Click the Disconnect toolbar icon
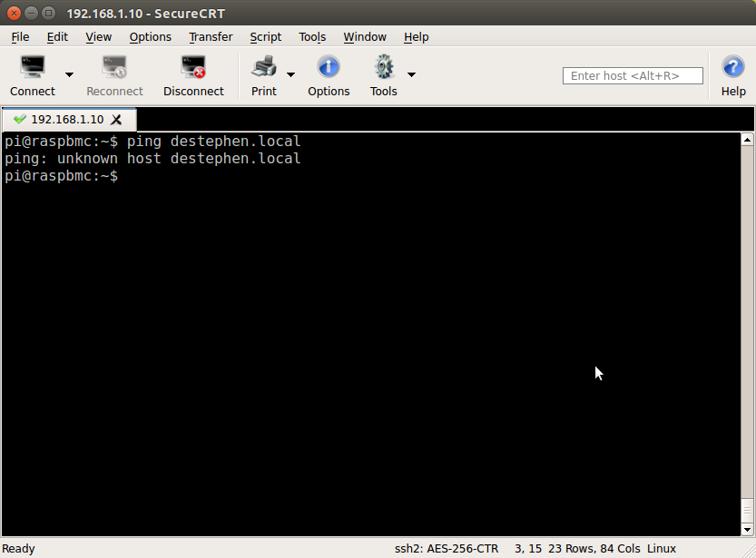Image resolution: width=756 pixels, height=558 pixels. 193,67
